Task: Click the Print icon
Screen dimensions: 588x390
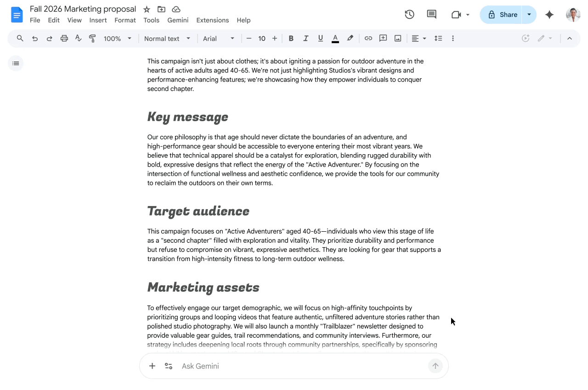Action: 64,39
